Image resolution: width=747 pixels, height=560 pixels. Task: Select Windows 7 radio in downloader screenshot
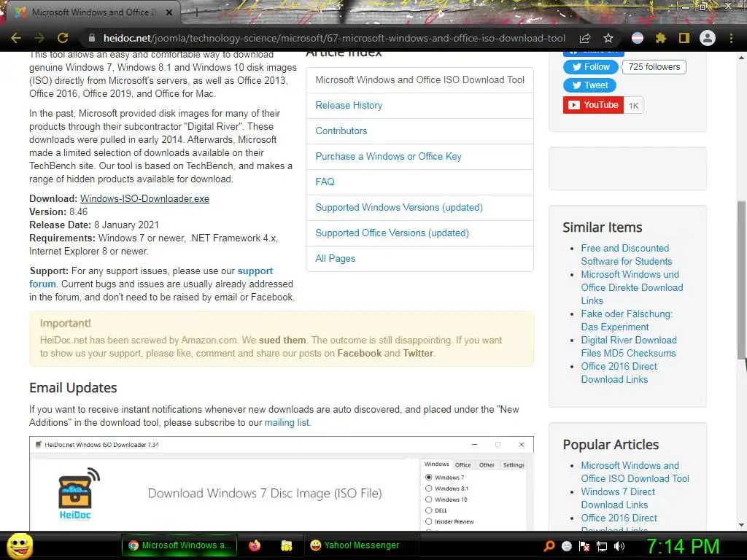click(429, 477)
